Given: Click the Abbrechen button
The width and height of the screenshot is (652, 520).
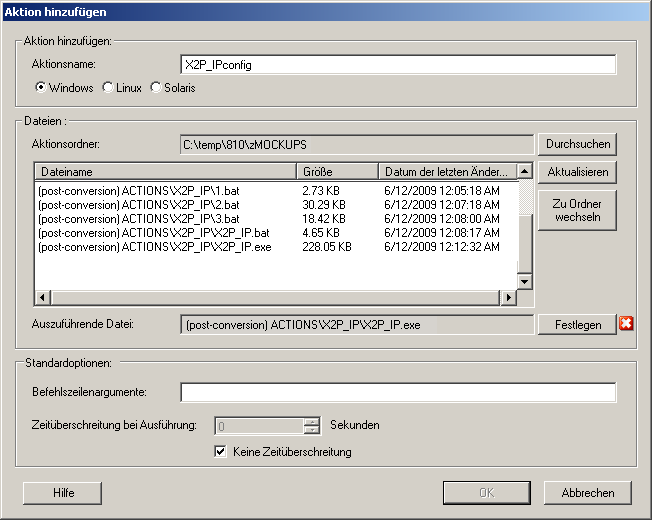Looking at the screenshot, I should [588, 493].
